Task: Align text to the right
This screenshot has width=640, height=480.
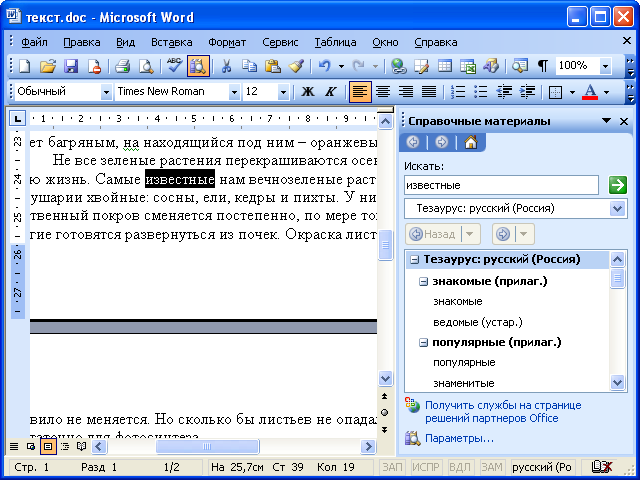Action: [x=406, y=92]
